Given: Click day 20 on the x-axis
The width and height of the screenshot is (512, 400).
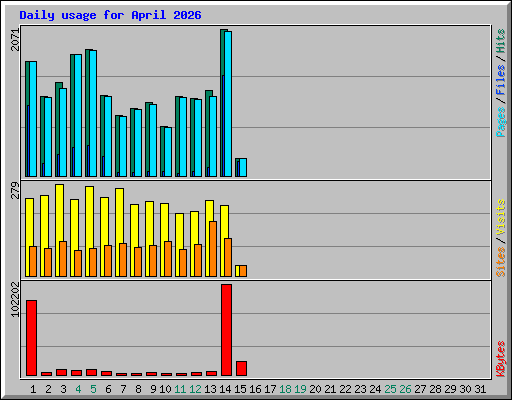Looking at the screenshot, I should click(x=315, y=389).
